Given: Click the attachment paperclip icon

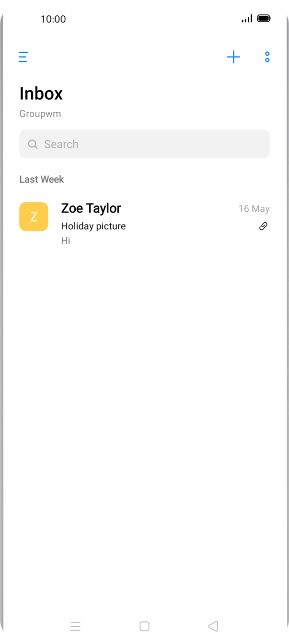Looking at the screenshot, I should coord(263,226).
